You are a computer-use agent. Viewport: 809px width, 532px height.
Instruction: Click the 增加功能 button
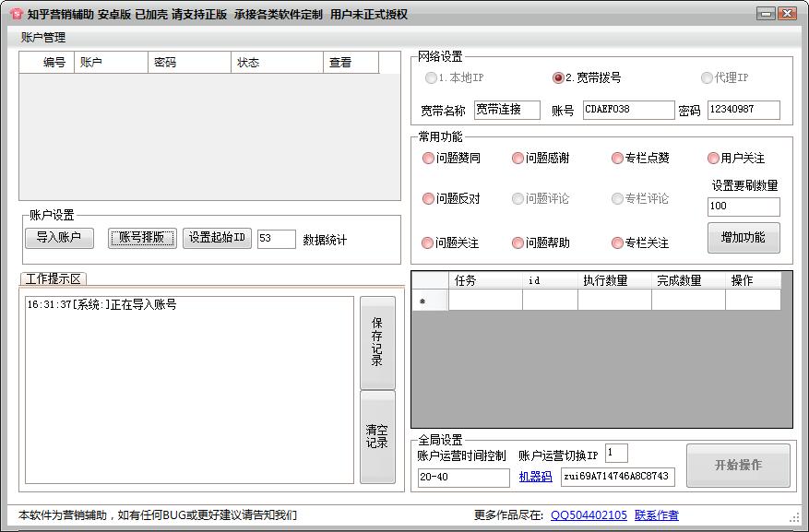click(x=744, y=238)
